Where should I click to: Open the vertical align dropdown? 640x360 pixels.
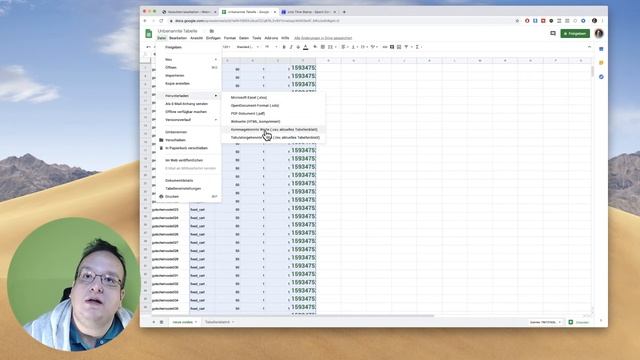pyautogui.click(x=354, y=47)
